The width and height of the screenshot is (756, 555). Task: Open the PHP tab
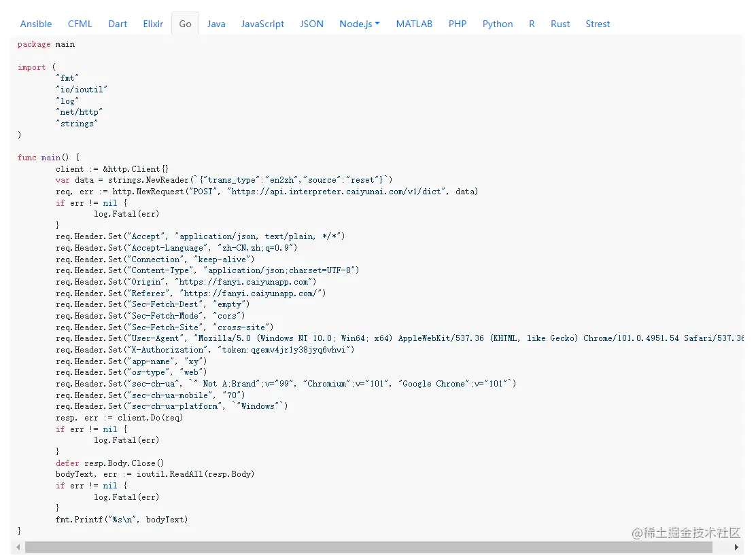(457, 24)
